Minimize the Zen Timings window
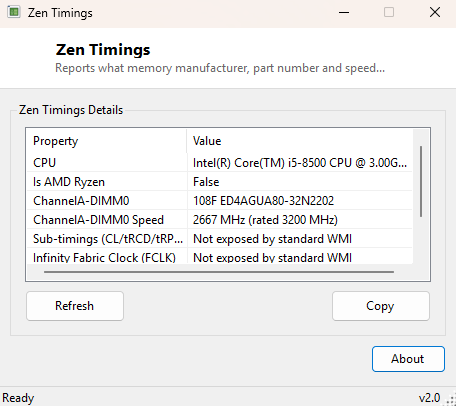This screenshot has height=406, width=456. tap(344, 13)
